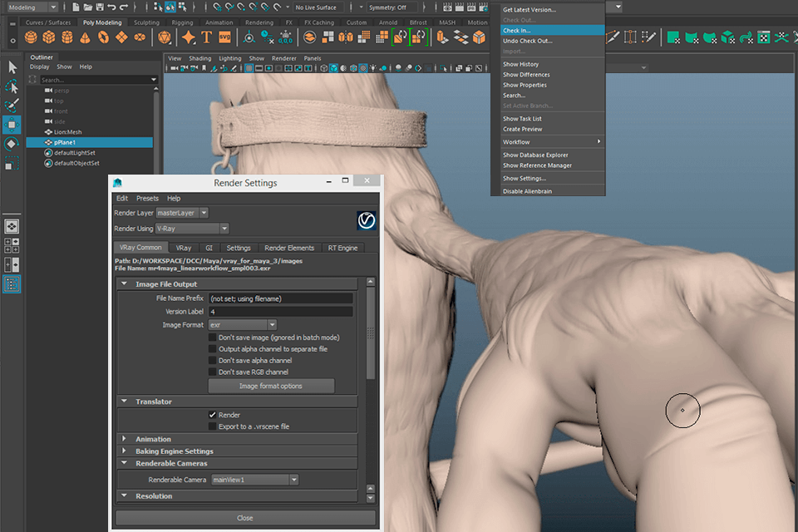Expand the Baking Engine Settings section

174,451
